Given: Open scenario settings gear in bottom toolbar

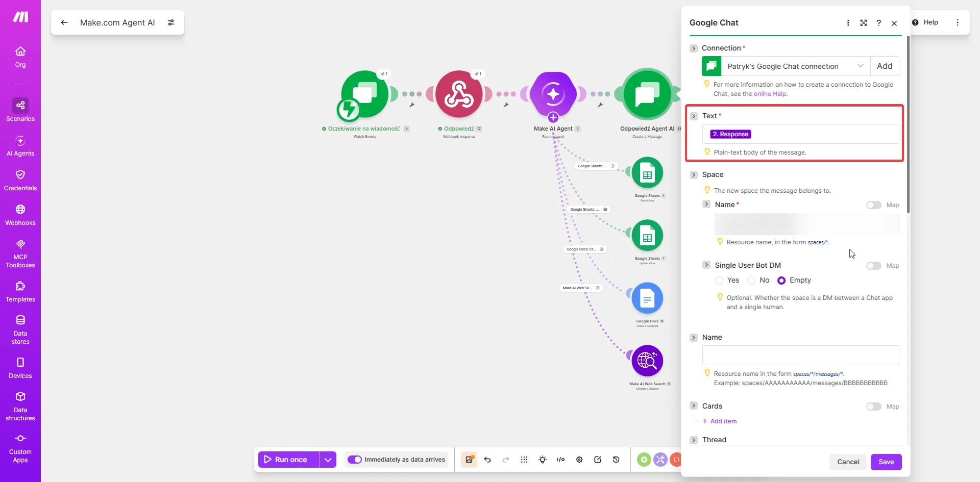Looking at the screenshot, I should 579,460.
